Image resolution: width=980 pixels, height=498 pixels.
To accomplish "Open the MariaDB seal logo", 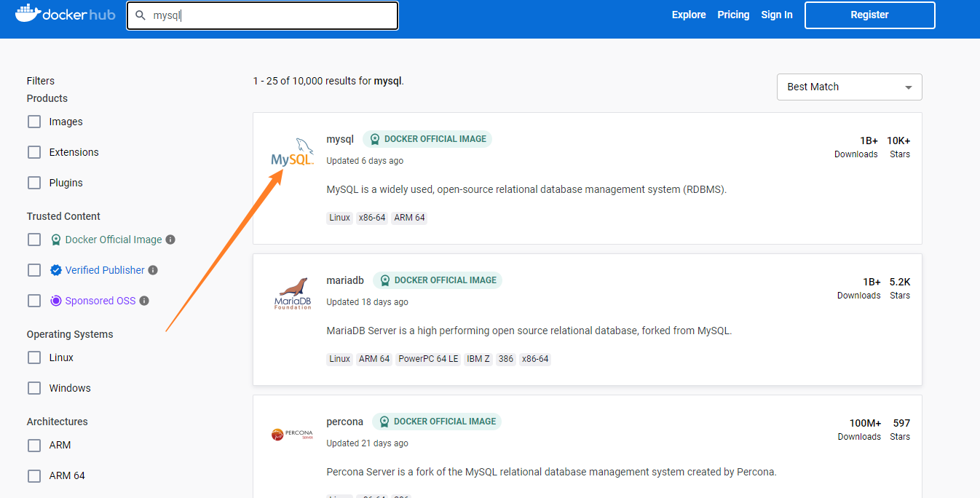I will (x=293, y=293).
